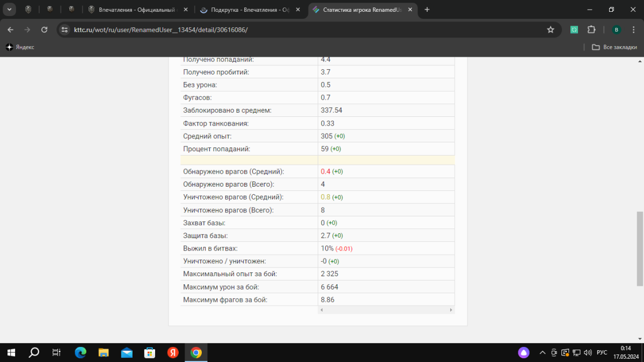Open the Windows Start menu

click(11, 352)
